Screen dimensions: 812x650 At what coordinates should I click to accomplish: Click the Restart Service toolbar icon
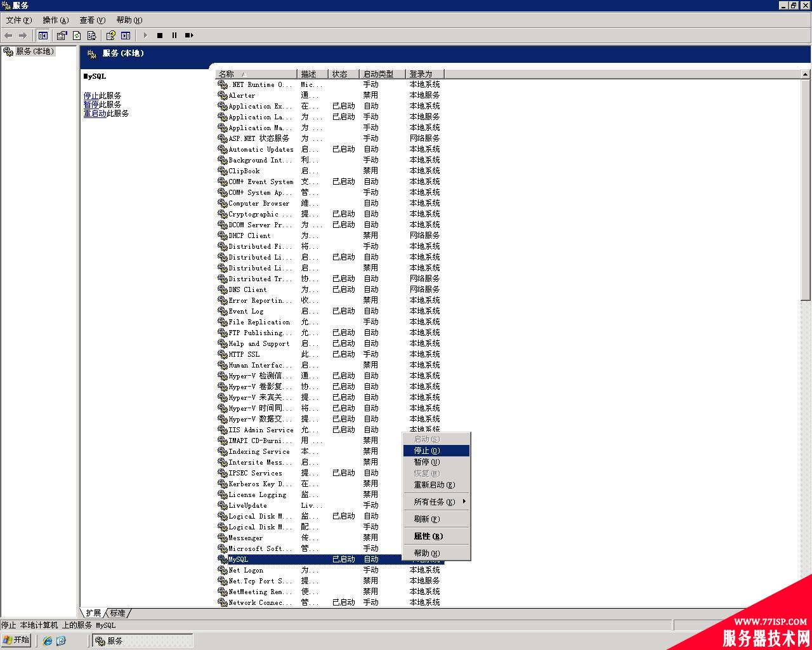189,36
